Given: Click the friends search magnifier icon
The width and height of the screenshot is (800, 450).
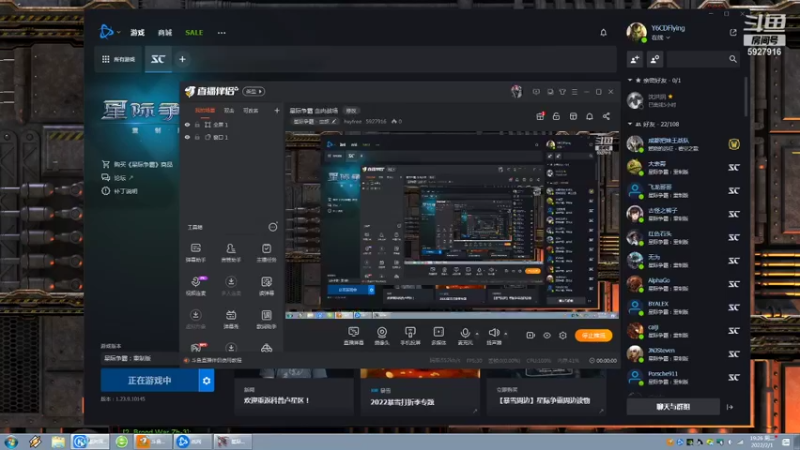Looking at the screenshot, I should point(733,59).
